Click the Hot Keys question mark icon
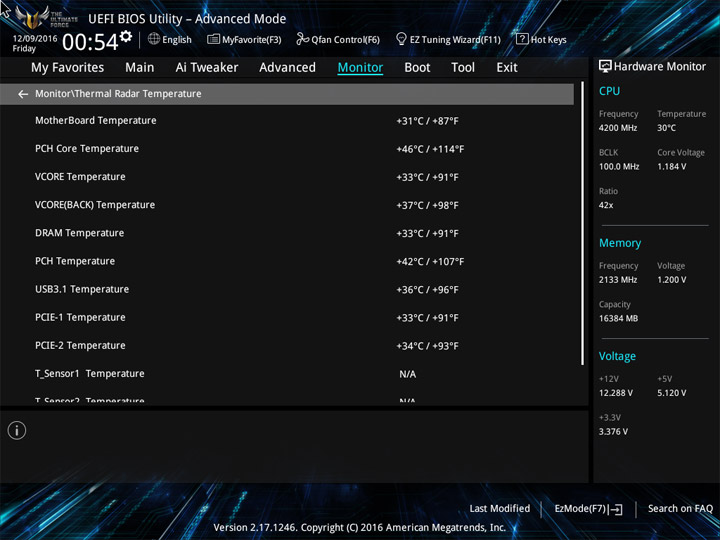Screen dimensions: 720x540 pos(522,39)
